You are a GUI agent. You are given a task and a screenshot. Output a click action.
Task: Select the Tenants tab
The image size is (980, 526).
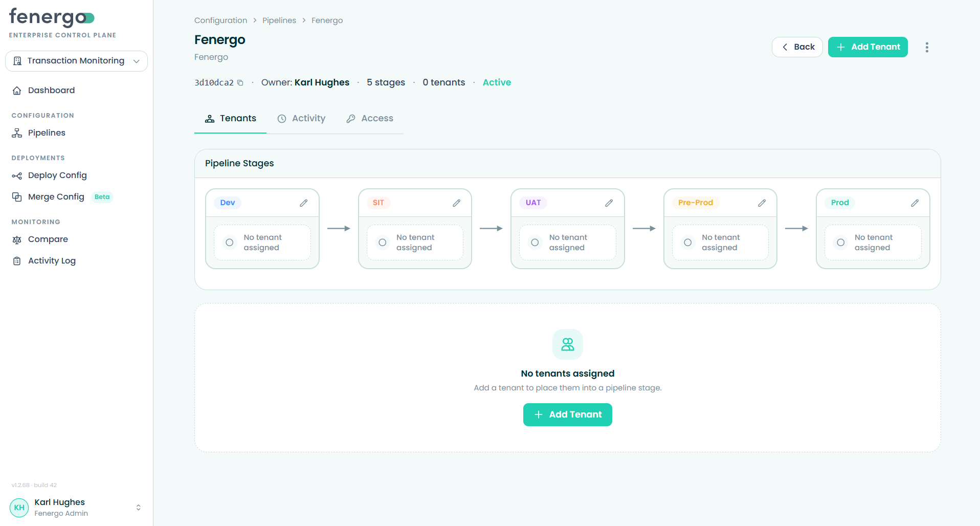pyautogui.click(x=230, y=119)
